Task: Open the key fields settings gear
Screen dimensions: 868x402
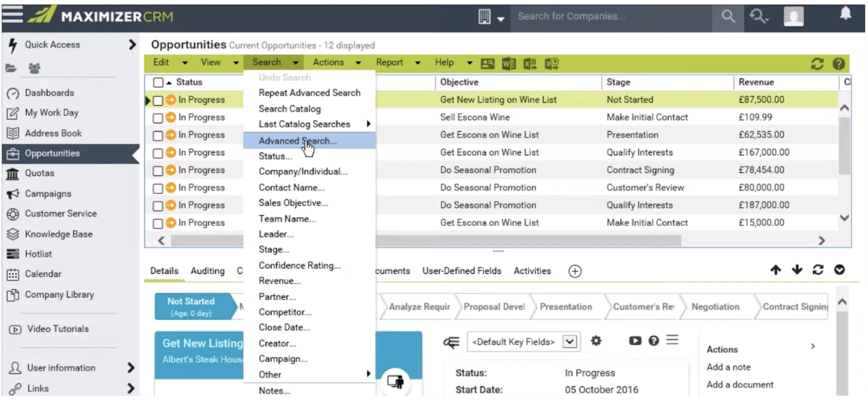Action: click(x=596, y=341)
